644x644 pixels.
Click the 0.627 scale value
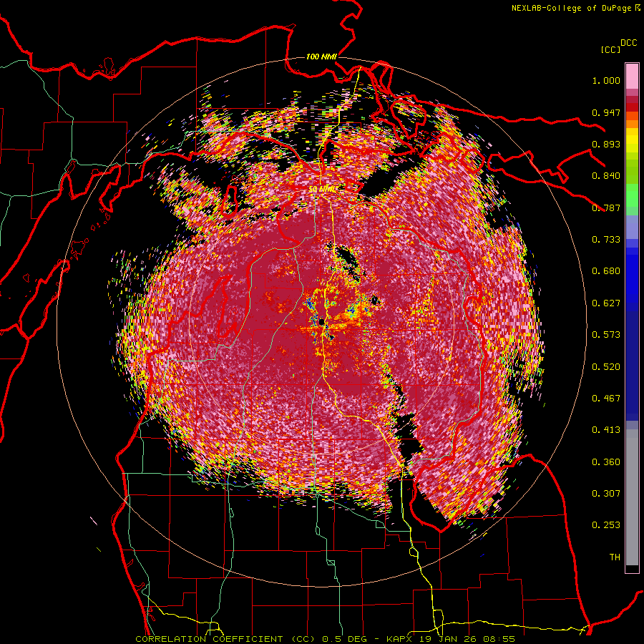click(606, 303)
